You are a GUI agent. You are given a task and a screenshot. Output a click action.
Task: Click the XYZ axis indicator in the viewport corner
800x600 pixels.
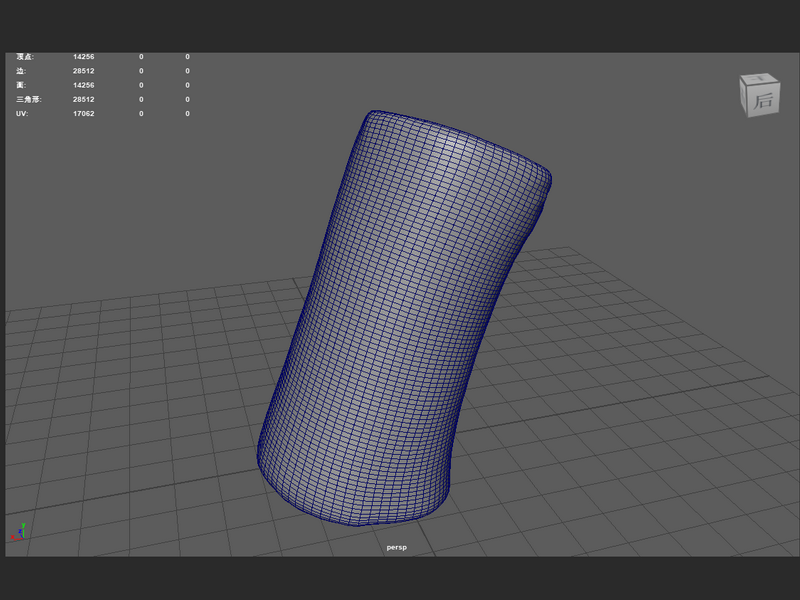pos(18,532)
